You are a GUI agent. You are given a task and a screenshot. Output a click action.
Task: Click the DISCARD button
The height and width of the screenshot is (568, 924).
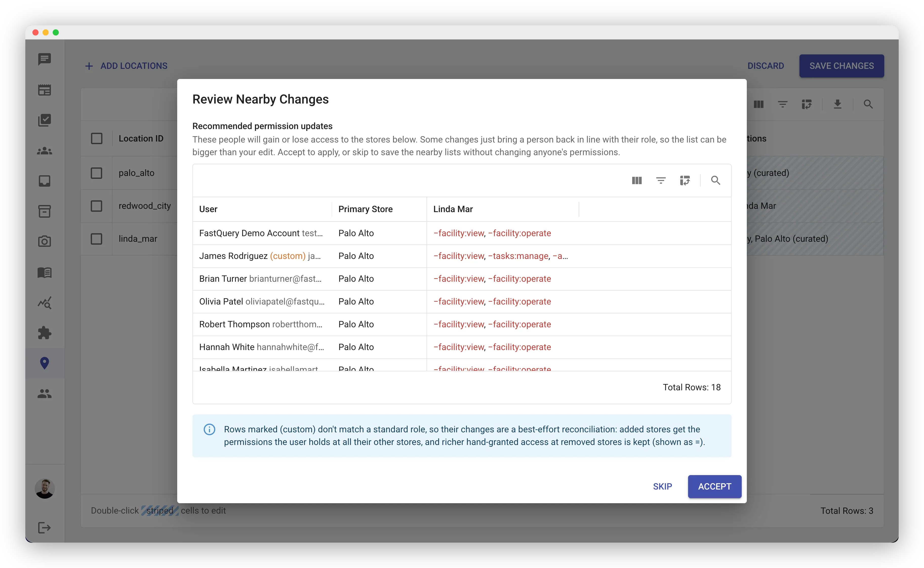pos(766,66)
